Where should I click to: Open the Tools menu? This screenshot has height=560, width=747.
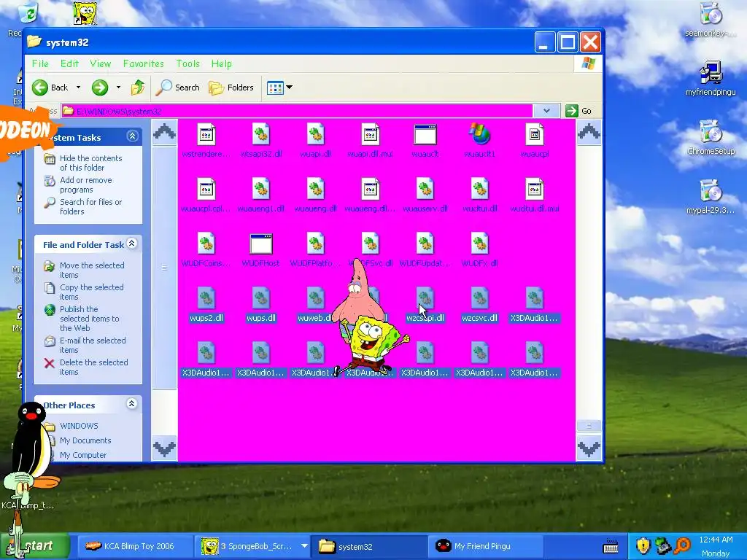point(188,63)
